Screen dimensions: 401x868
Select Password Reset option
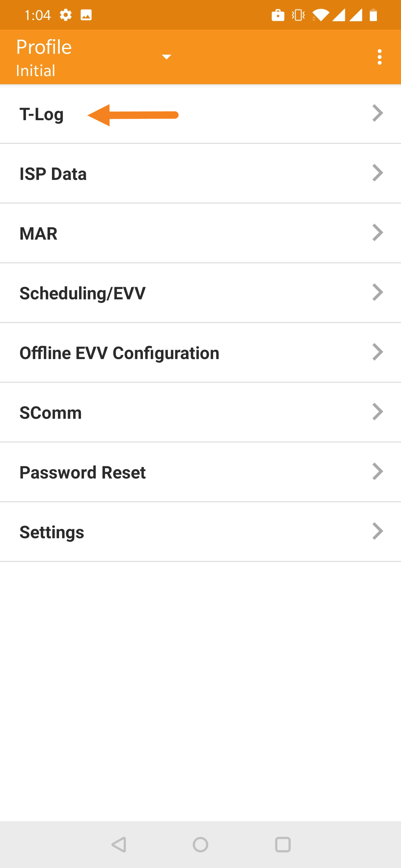coord(200,472)
